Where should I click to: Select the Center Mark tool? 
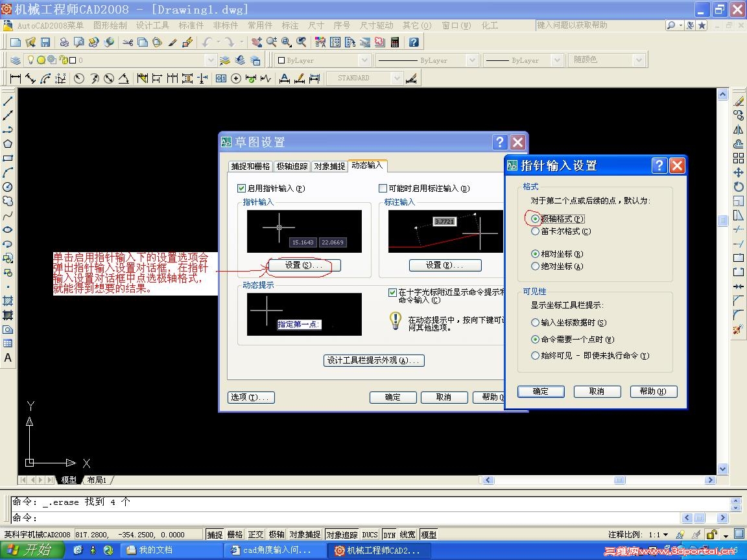pyautogui.click(x=236, y=78)
